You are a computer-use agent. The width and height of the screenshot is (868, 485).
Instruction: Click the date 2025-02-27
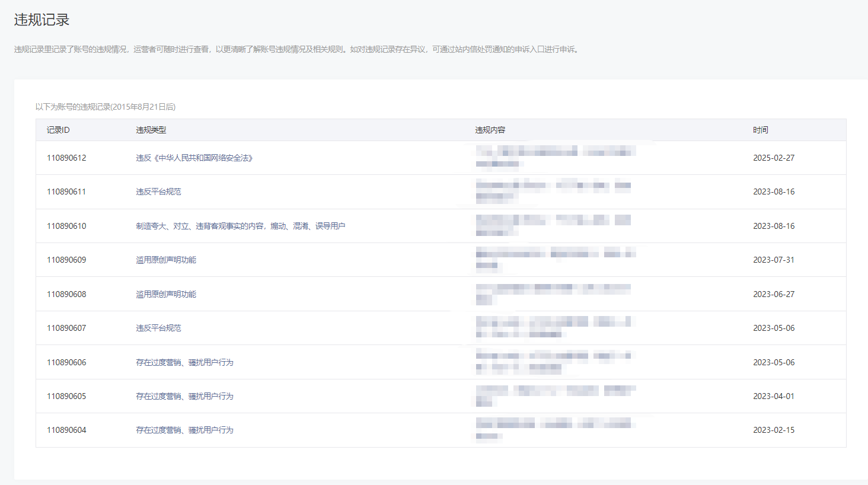tap(774, 158)
